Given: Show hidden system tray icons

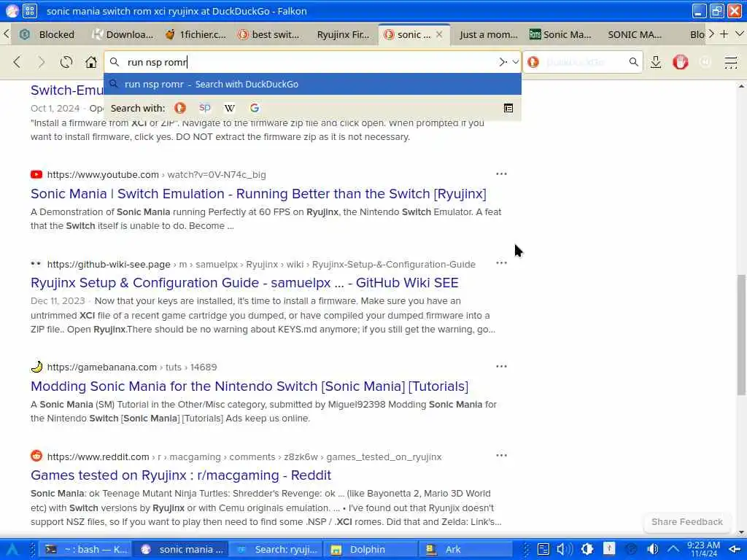Looking at the screenshot, I should pos(673,550).
